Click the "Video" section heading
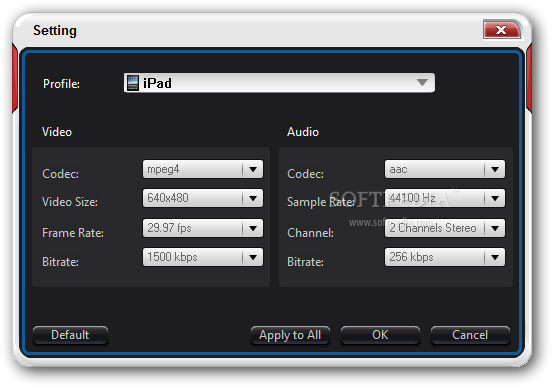The width and height of the screenshot is (552, 387). point(57,132)
